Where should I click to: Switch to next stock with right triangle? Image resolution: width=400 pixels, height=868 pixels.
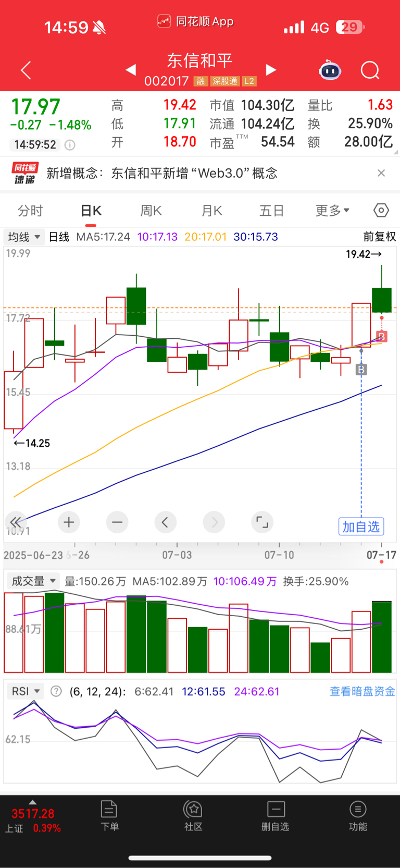271,70
